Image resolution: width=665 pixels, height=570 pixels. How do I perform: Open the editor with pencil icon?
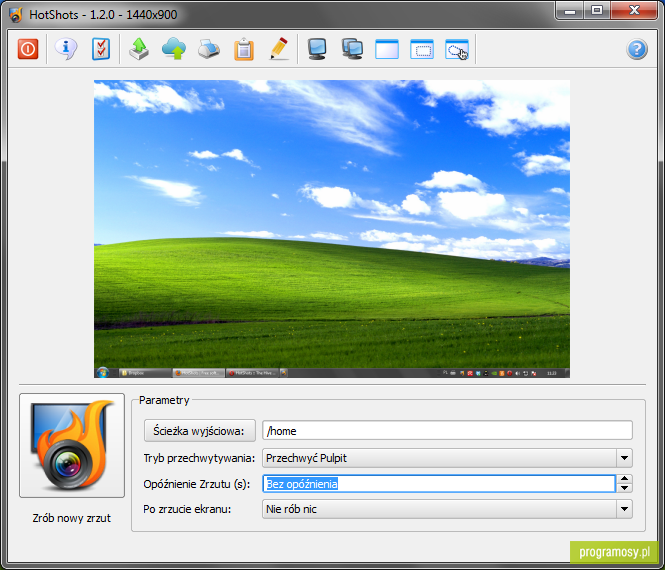click(x=279, y=49)
